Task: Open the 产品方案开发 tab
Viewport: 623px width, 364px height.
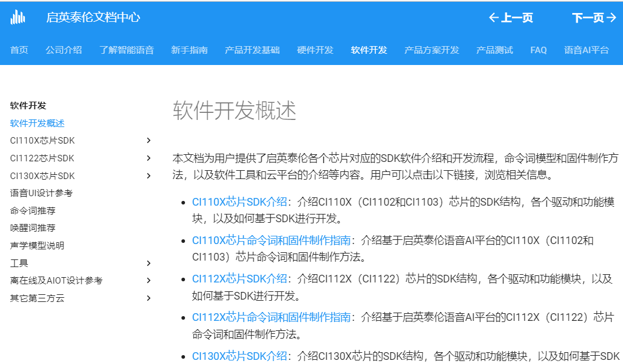Action: [432, 50]
